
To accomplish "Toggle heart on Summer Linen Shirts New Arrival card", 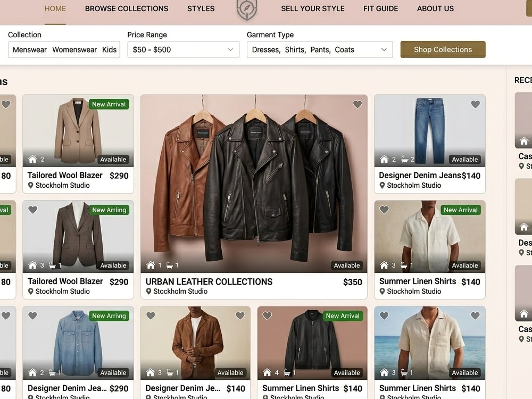I will [384, 210].
